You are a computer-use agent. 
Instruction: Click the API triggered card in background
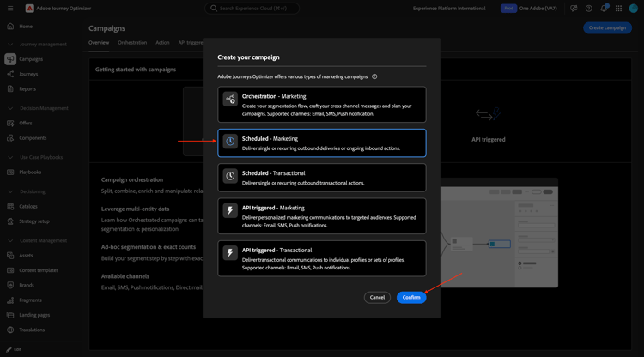488,124
